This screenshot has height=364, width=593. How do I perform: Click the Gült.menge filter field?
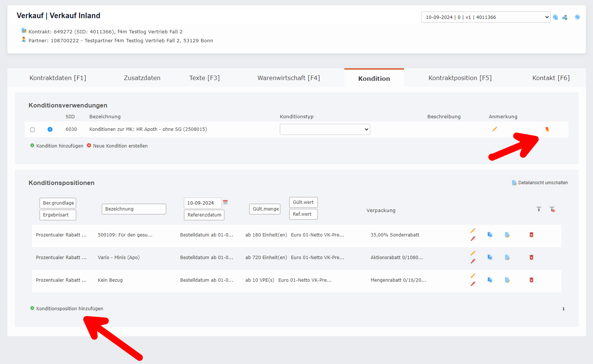coord(265,209)
